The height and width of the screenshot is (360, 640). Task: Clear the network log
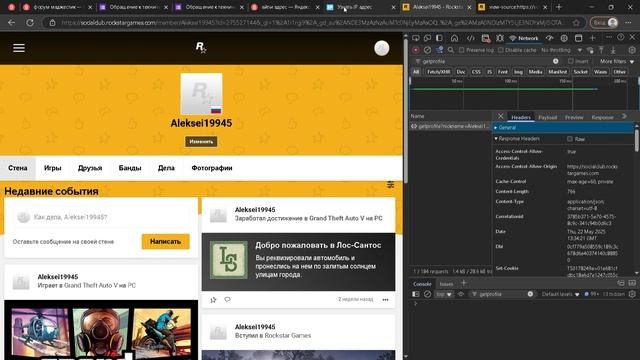pyautogui.click(x=427, y=50)
